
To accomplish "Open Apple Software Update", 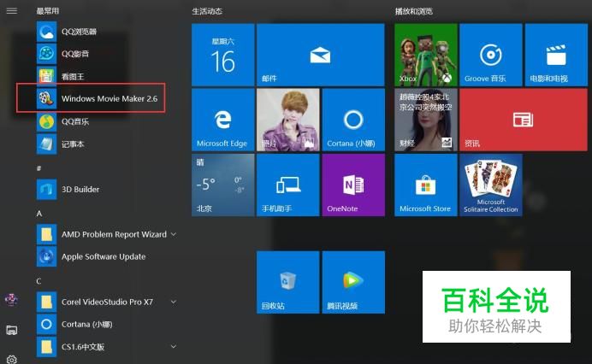I will [x=108, y=256].
